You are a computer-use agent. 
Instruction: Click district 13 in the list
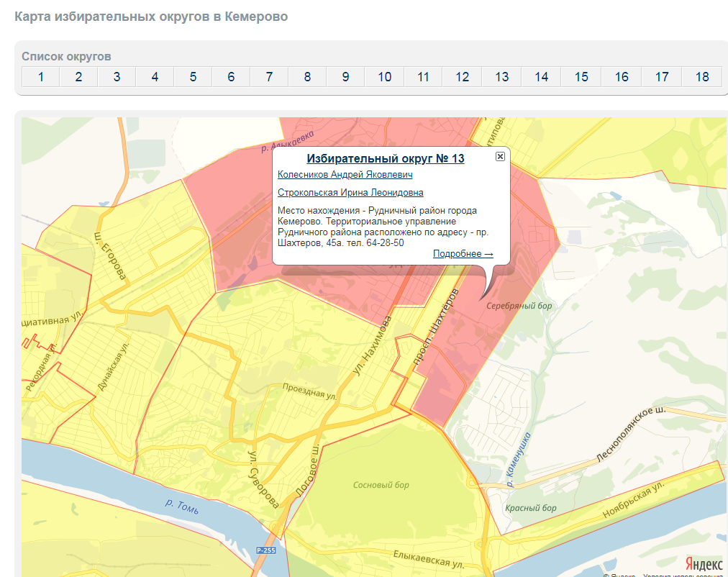click(x=502, y=77)
